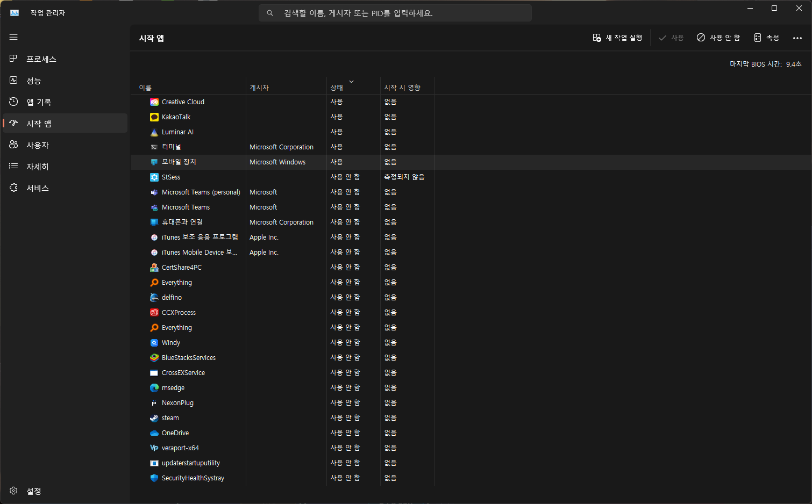Click the updaterstartuputility app icon
The image size is (812, 504).
[154, 463]
